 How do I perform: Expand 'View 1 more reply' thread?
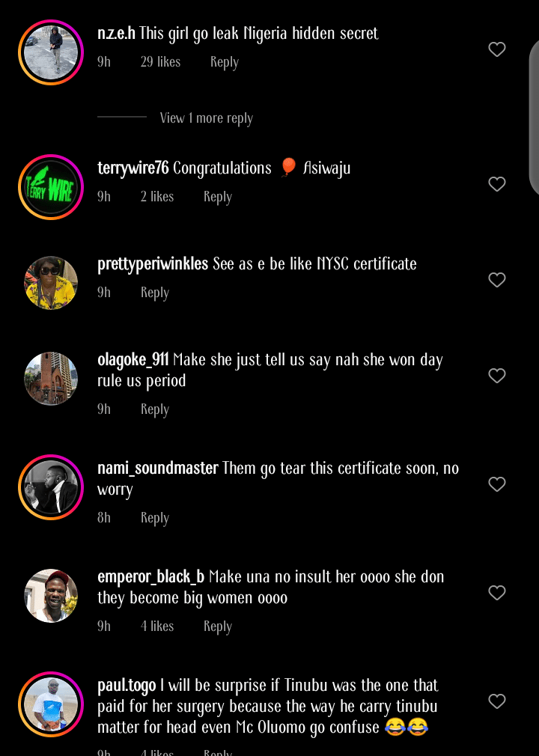pos(206,118)
